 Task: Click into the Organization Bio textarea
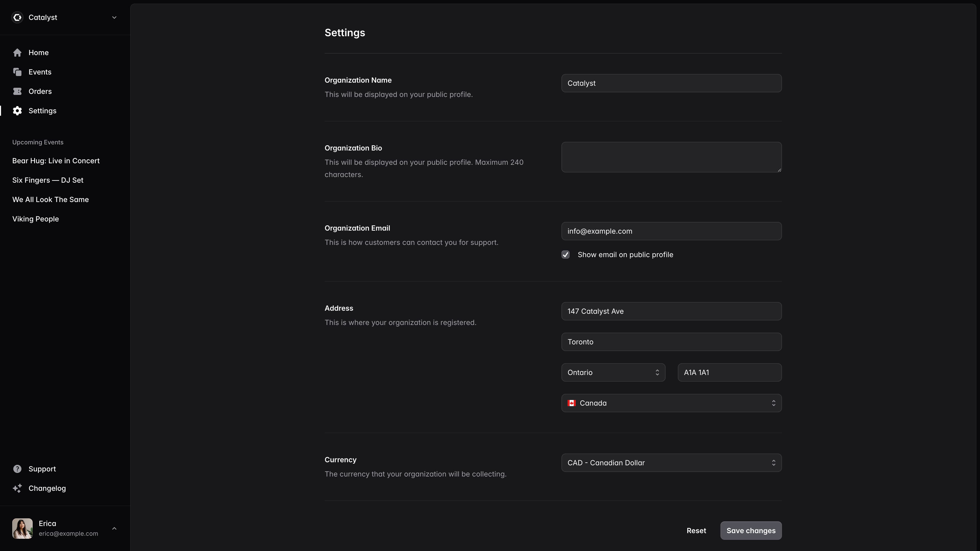pos(671,157)
